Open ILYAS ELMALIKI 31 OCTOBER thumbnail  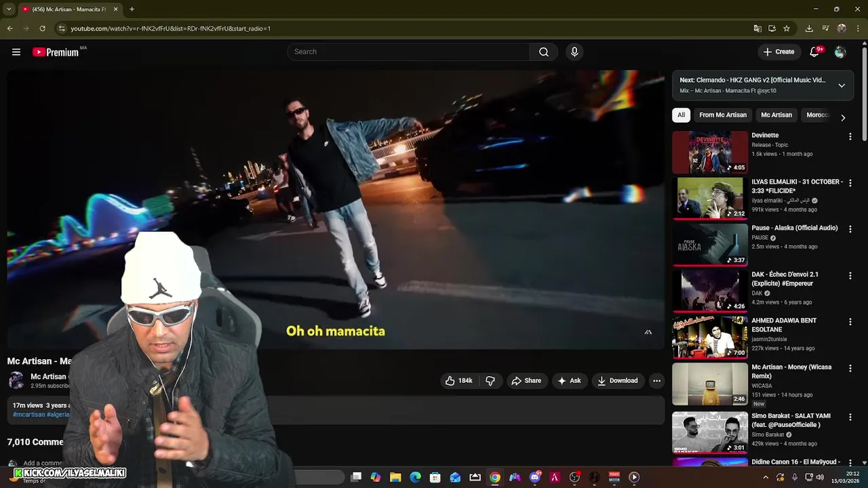[710, 199]
